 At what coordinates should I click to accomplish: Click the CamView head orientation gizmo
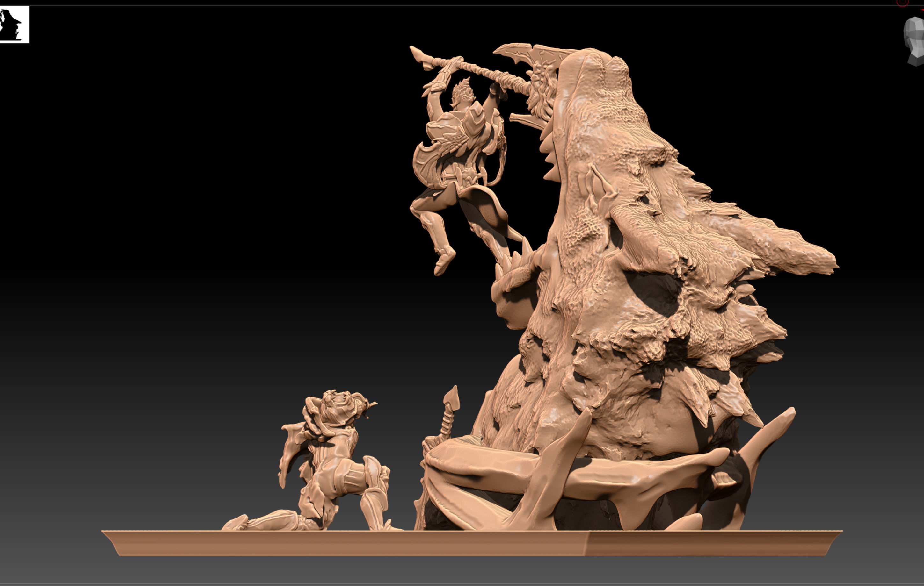click(x=914, y=41)
